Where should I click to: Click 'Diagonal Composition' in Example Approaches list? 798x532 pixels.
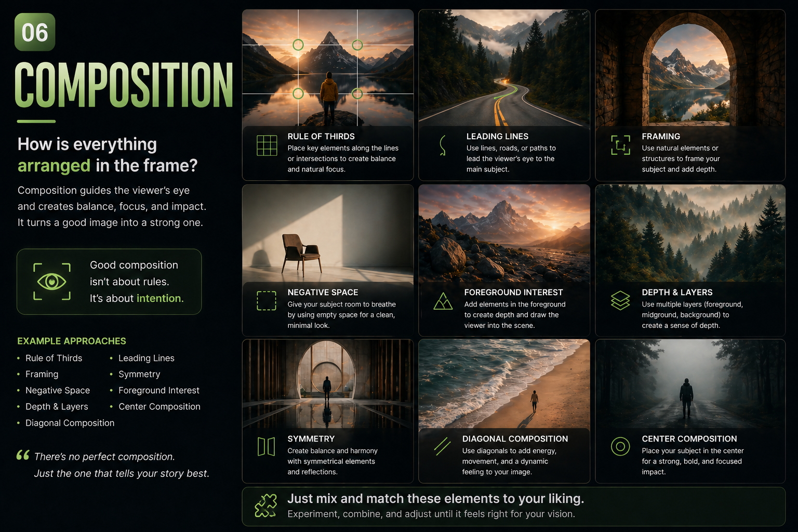pos(70,423)
